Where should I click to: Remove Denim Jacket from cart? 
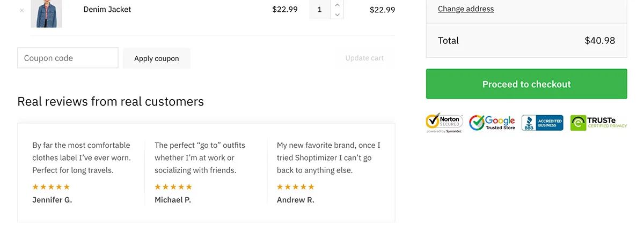pyautogui.click(x=21, y=10)
